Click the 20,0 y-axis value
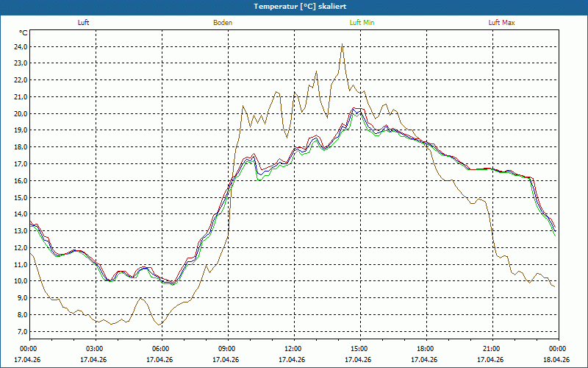The image size is (588, 368). pyautogui.click(x=21, y=114)
